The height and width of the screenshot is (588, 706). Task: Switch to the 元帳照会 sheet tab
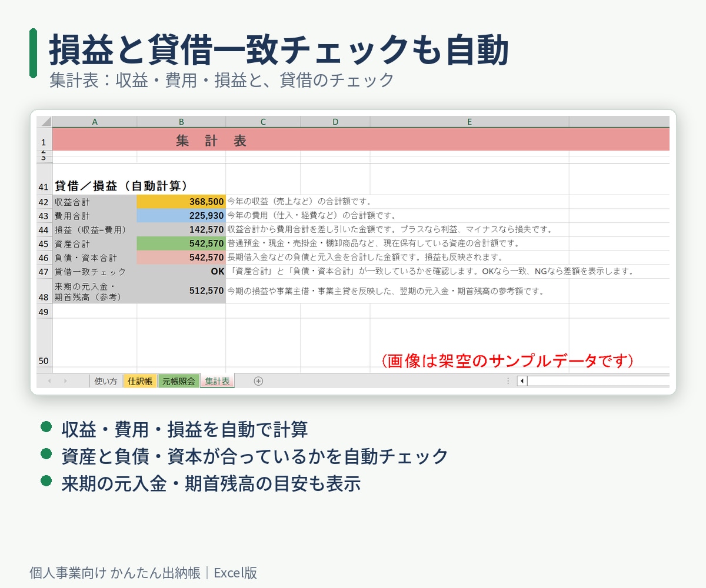[179, 381]
